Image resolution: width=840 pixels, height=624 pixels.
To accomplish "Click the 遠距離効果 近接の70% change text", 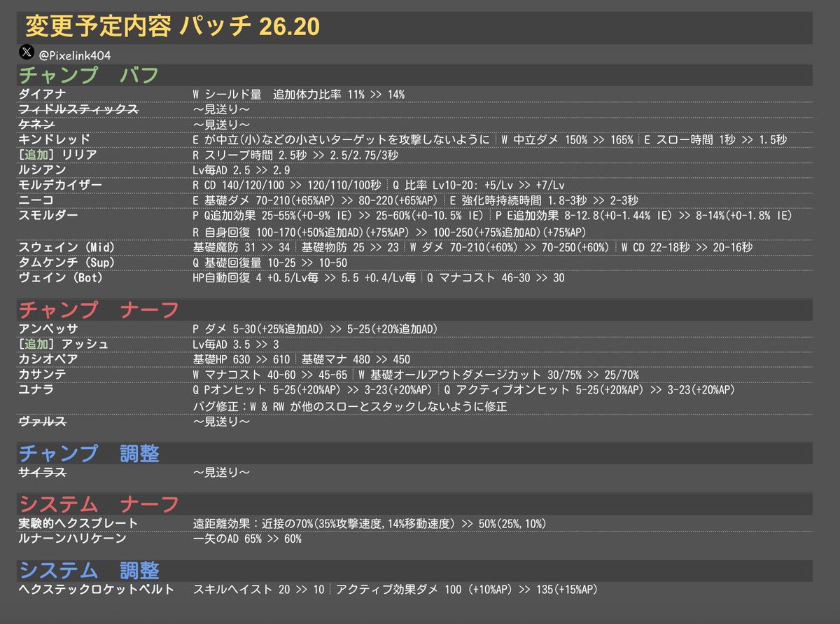I will coord(370,523).
